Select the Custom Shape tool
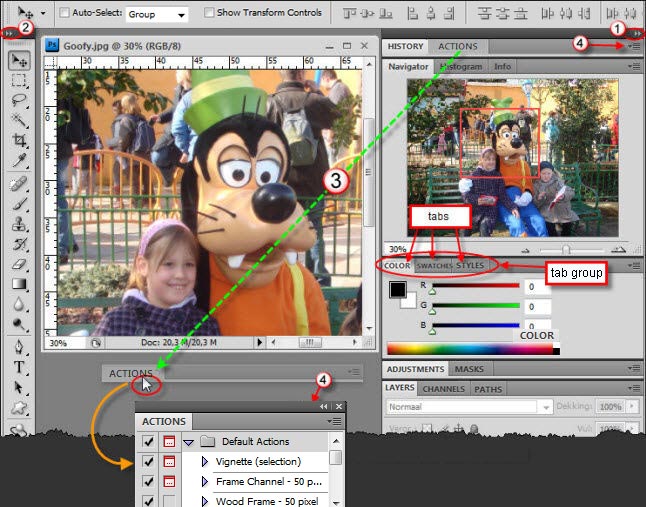The image size is (646, 507). coord(19,407)
